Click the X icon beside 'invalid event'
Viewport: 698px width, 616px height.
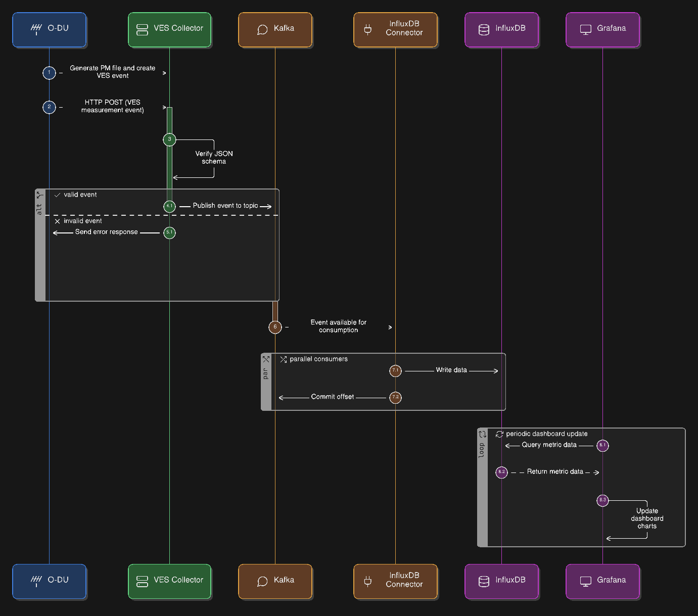pyautogui.click(x=57, y=221)
